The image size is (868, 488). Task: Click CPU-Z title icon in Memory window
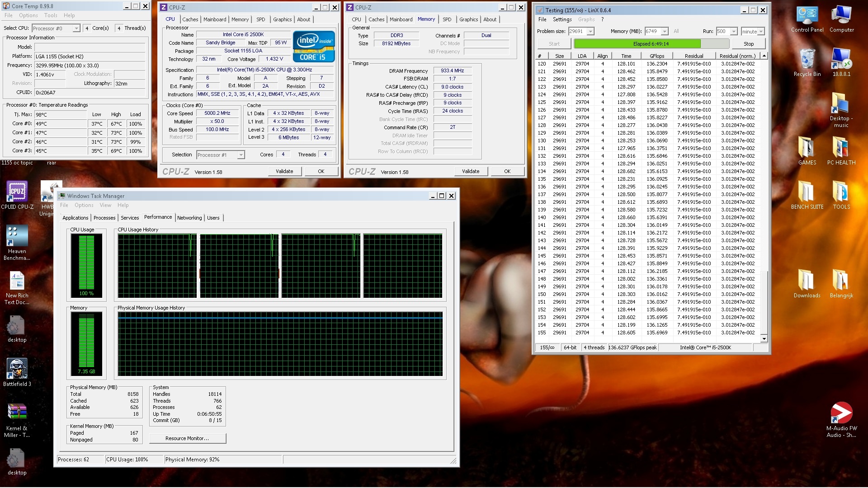pyautogui.click(x=350, y=7)
